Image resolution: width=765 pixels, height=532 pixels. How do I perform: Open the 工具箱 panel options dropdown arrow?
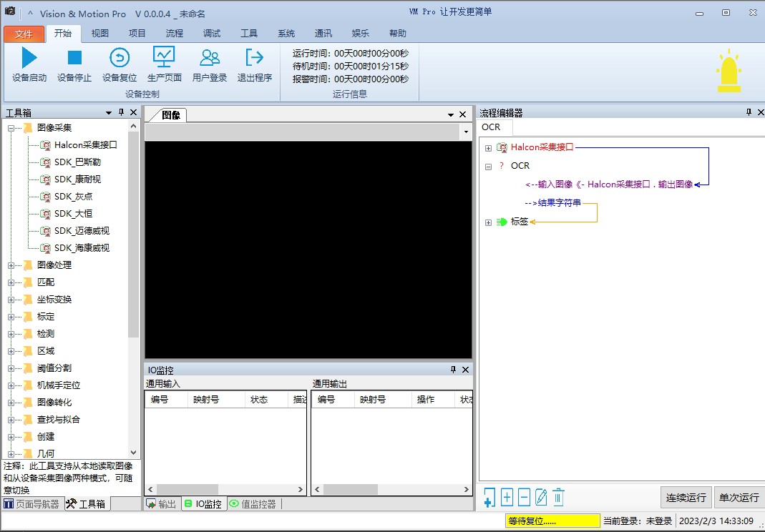point(109,113)
